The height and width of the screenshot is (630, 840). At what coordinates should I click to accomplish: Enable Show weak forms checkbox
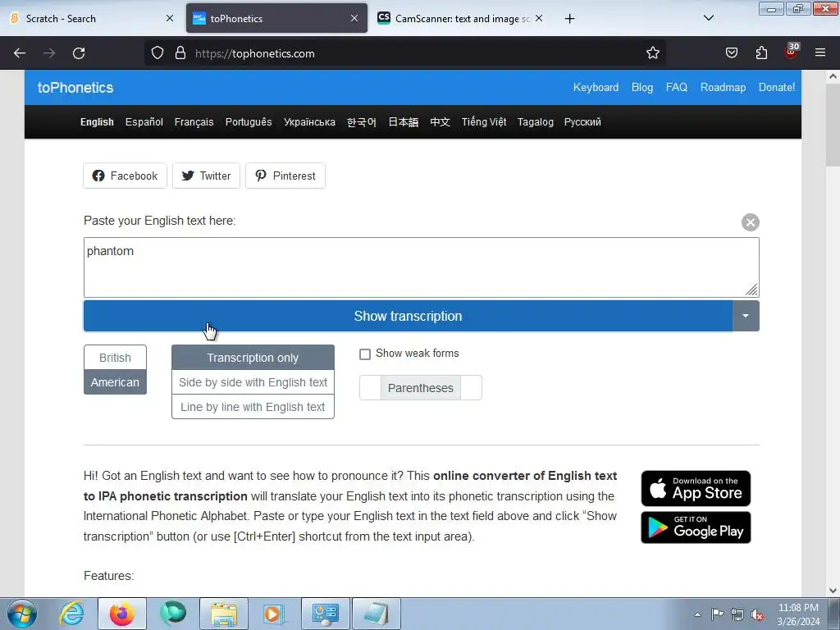point(365,354)
